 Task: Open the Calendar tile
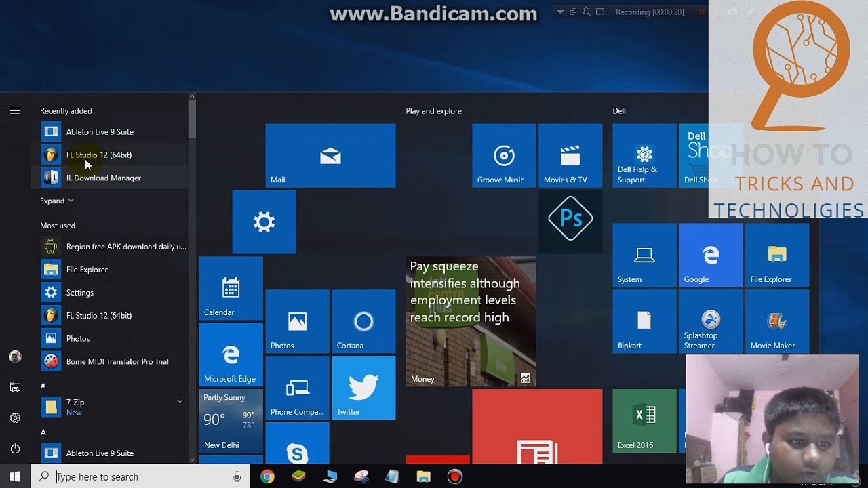point(231,288)
